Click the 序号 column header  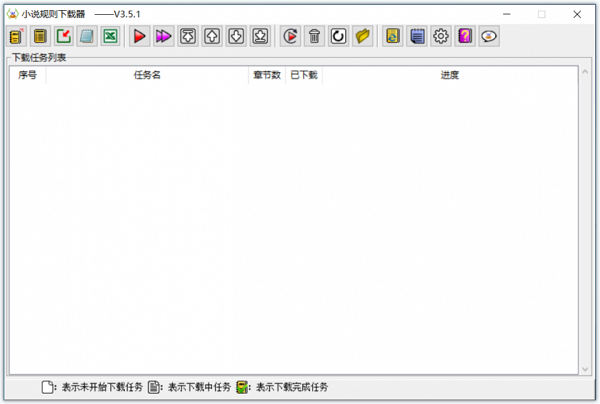pos(27,75)
